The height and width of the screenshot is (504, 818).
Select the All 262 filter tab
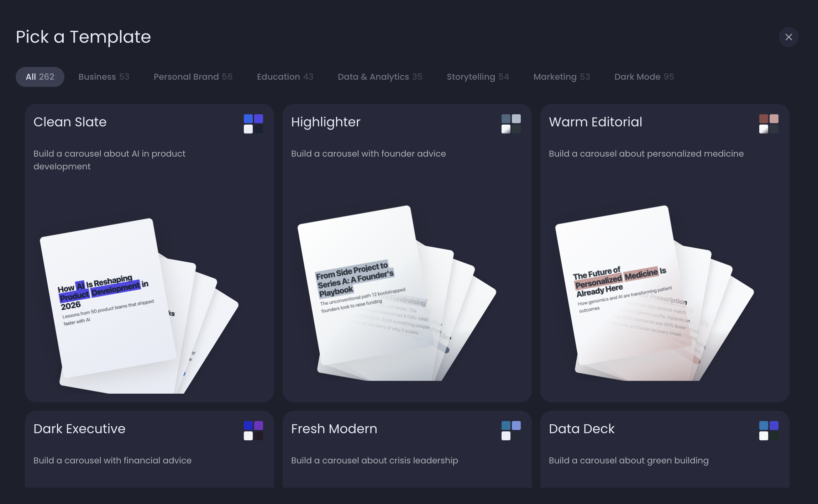pos(40,77)
